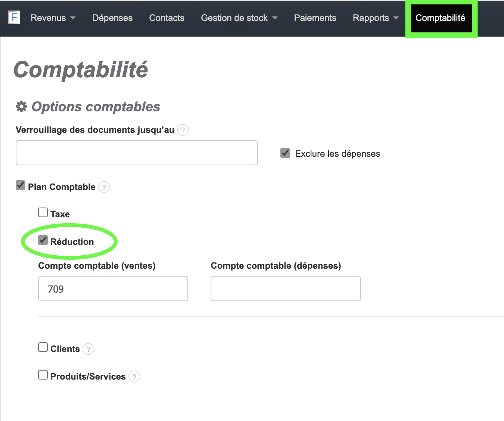Switch to the Comptabilité tab
This screenshot has width=504, height=421.
[x=441, y=18]
